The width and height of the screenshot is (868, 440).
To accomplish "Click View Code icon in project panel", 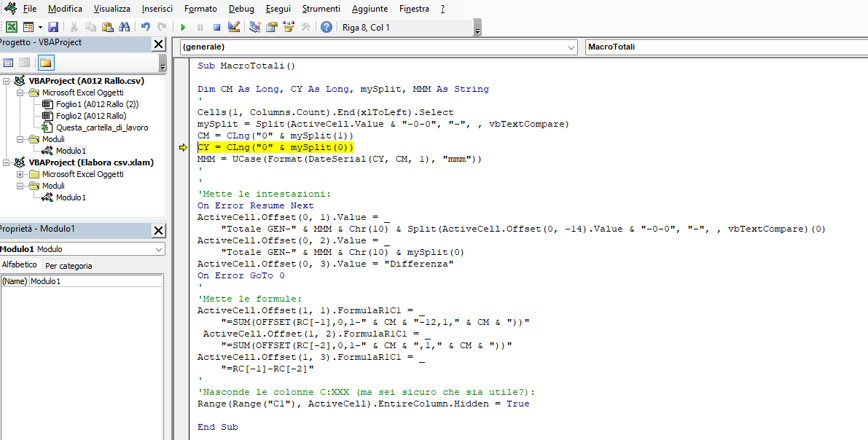I will (8, 63).
